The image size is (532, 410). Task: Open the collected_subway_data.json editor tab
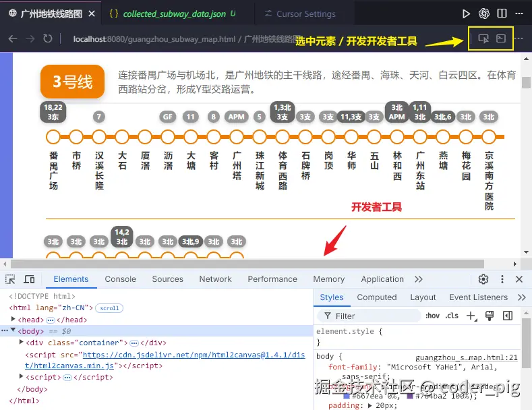tap(175, 14)
